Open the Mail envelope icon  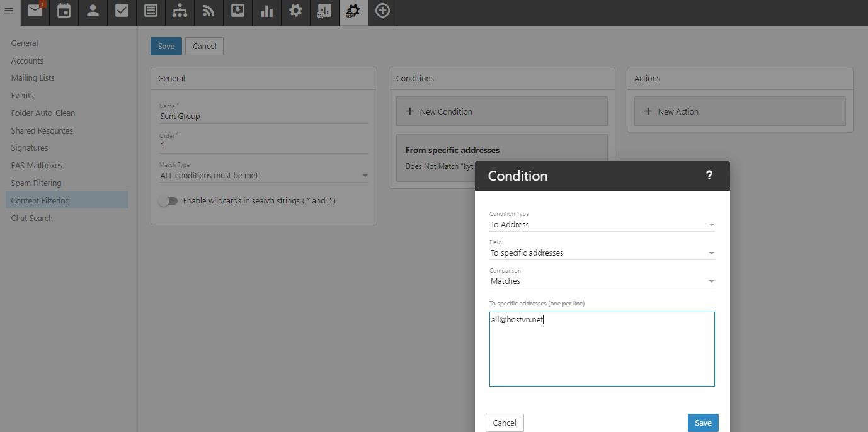pos(35,11)
